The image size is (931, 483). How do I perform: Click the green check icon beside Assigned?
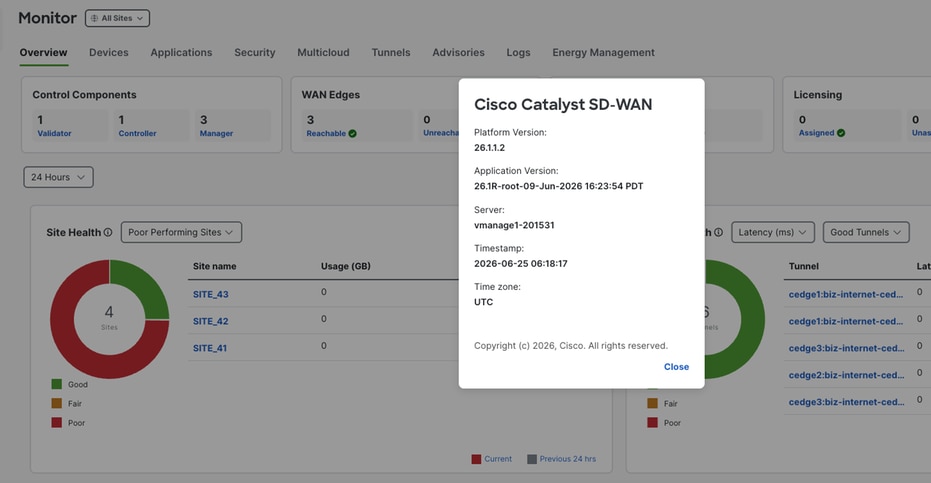point(841,133)
